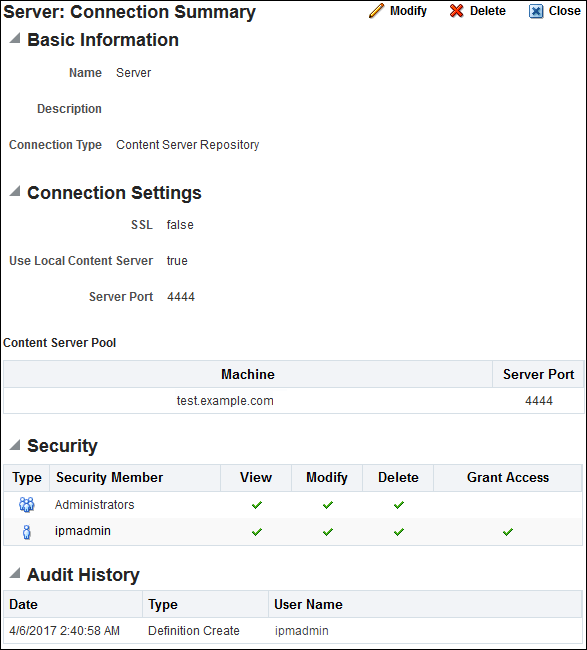Click the Content Server Repository value
The height and width of the screenshot is (650, 587).
[187, 145]
